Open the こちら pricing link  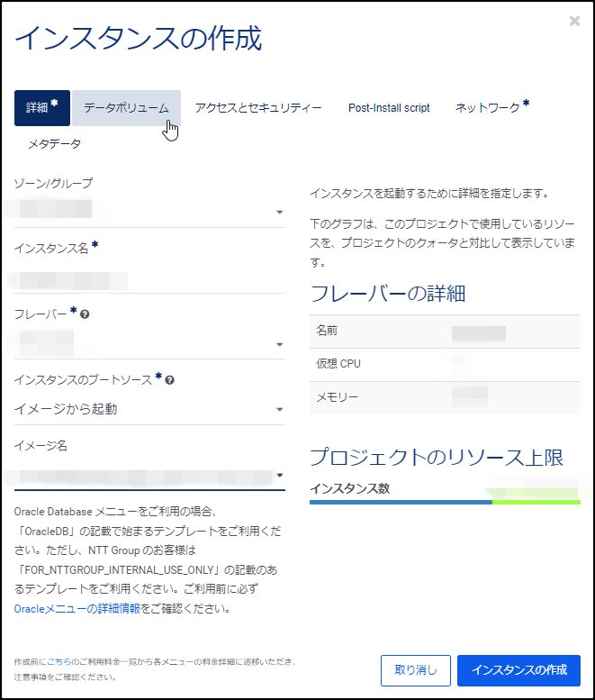tap(59, 661)
